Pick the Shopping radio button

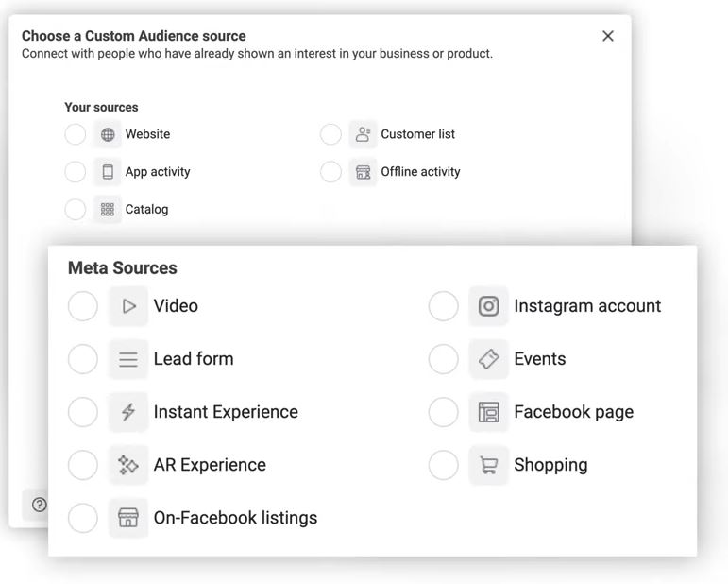click(444, 465)
